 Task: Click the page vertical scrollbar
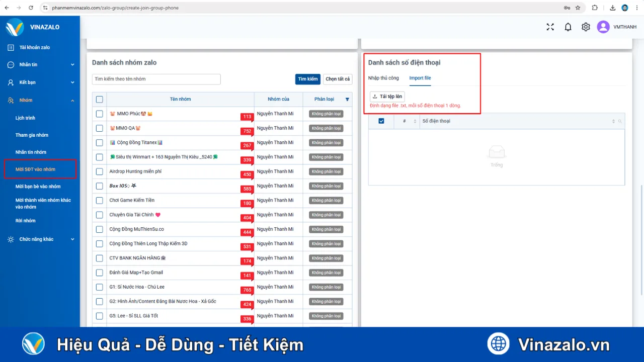point(641,241)
